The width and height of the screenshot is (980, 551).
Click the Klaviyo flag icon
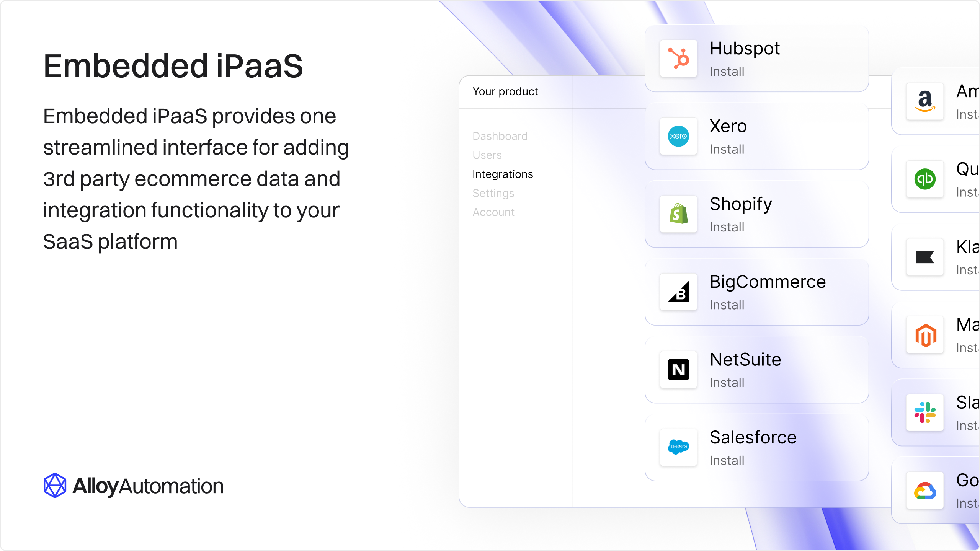tap(925, 257)
